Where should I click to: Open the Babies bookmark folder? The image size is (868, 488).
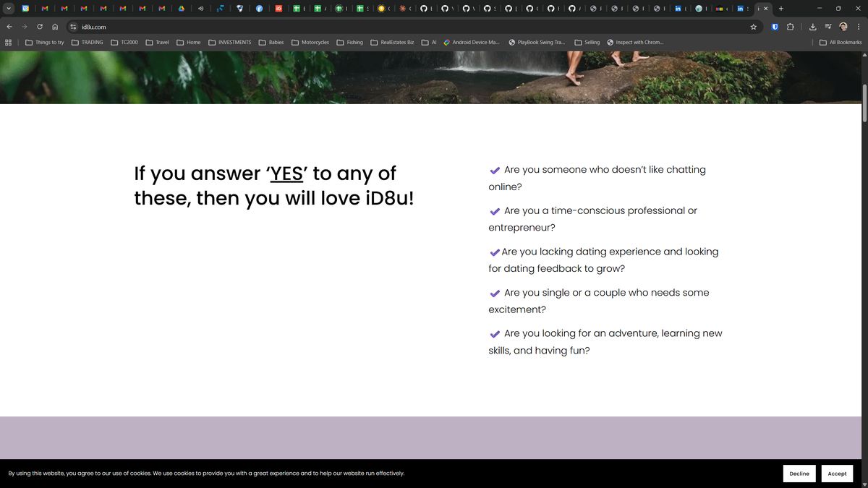(271, 43)
